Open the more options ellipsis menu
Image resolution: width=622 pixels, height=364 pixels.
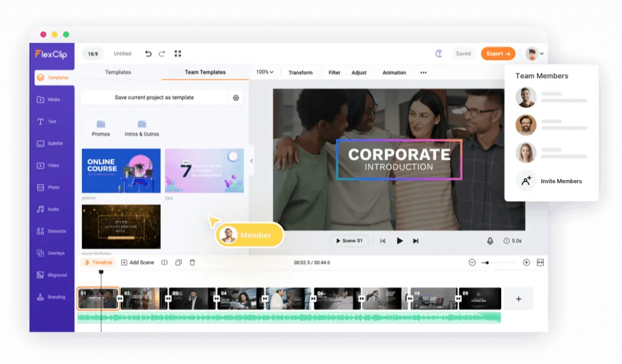[x=423, y=72]
